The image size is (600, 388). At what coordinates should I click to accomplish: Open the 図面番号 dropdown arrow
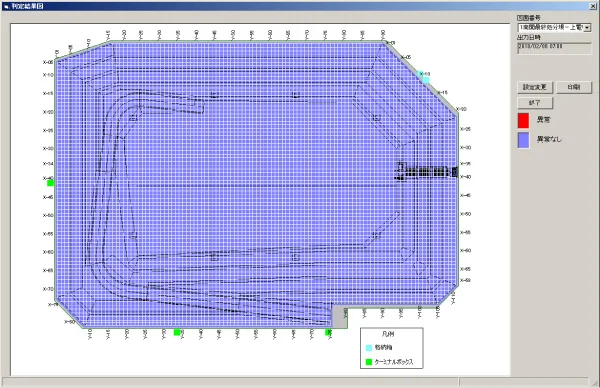point(587,28)
